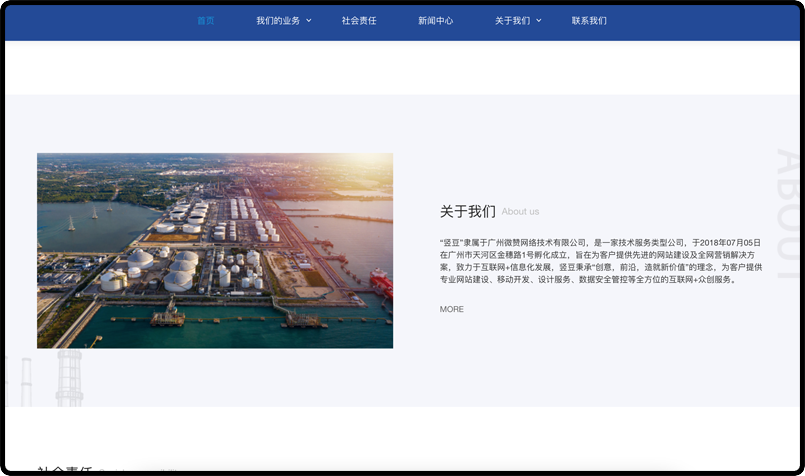Click the 关于我们 section heading
Screen dimensions: 805x476
pos(467,211)
